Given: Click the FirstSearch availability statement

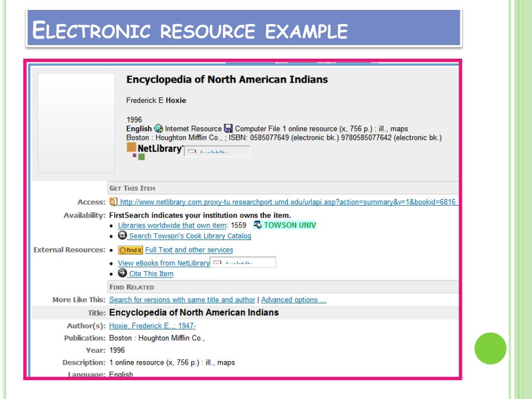Looking at the screenshot, I should 200,216.
